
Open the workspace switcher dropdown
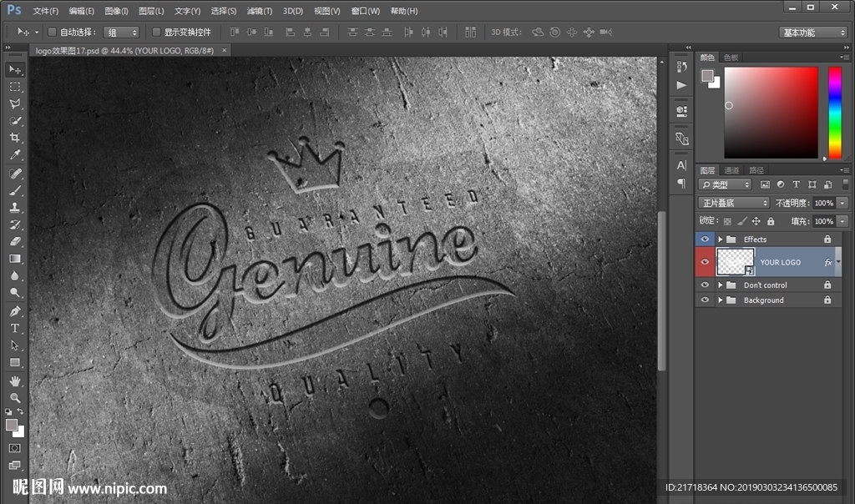tap(813, 33)
